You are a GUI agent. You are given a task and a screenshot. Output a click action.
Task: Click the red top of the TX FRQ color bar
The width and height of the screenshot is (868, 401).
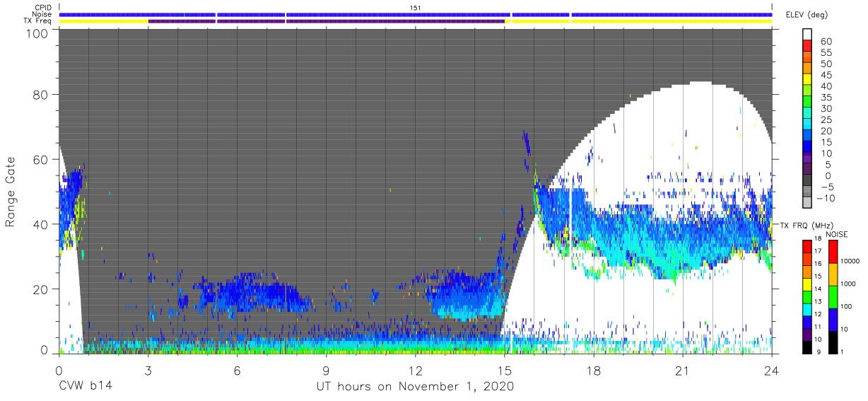click(807, 247)
